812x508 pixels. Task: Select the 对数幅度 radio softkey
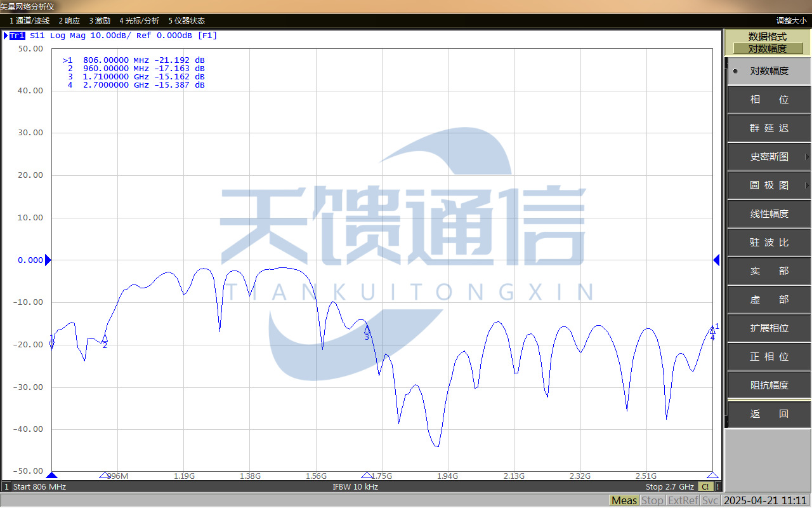[x=768, y=71]
